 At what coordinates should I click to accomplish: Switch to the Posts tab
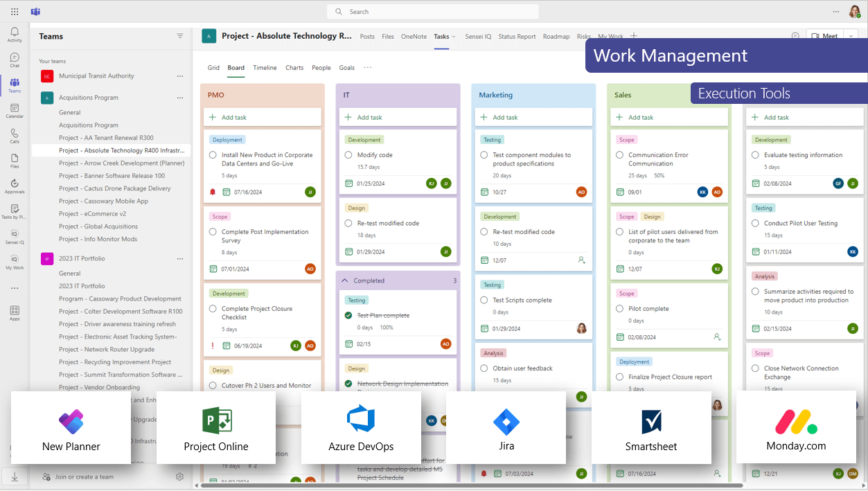click(368, 37)
